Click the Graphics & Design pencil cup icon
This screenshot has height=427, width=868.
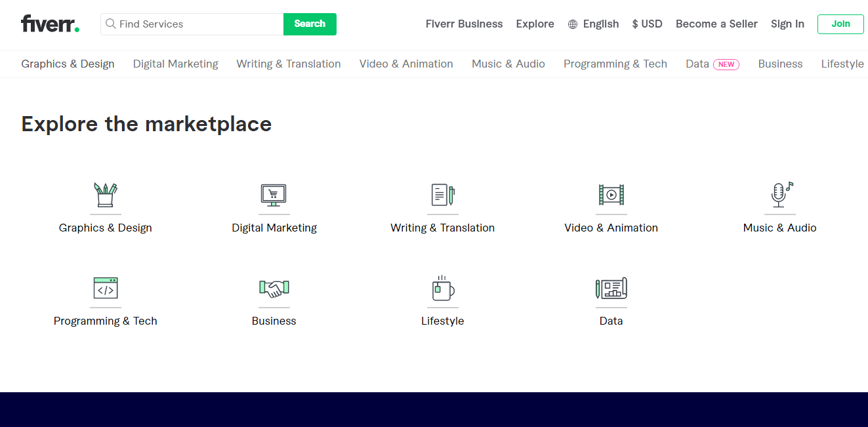pos(106,195)
